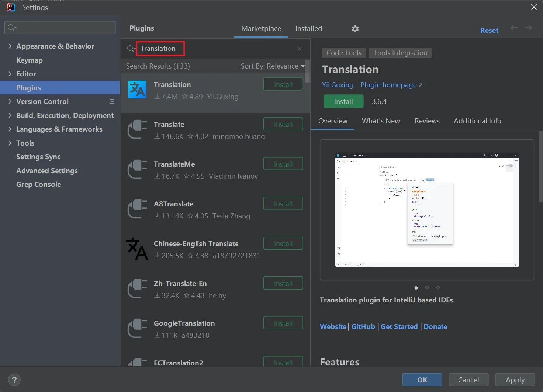Install the Chinese-English Translate plugin
The image size is (543, 392).
tap(283, 244)
